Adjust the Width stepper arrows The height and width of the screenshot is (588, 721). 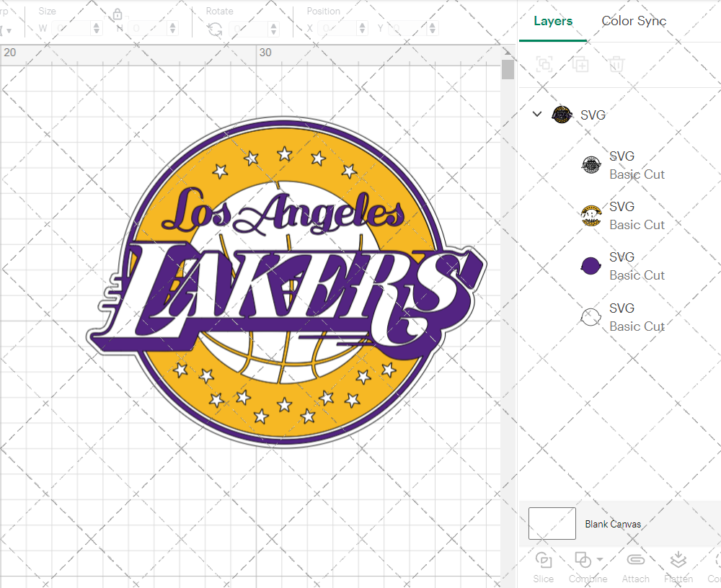(96, 29)
